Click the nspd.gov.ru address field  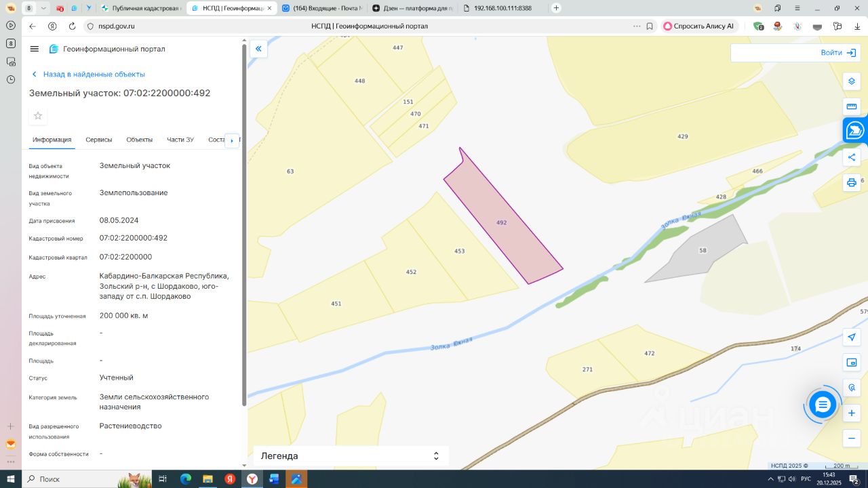[117, 26]
